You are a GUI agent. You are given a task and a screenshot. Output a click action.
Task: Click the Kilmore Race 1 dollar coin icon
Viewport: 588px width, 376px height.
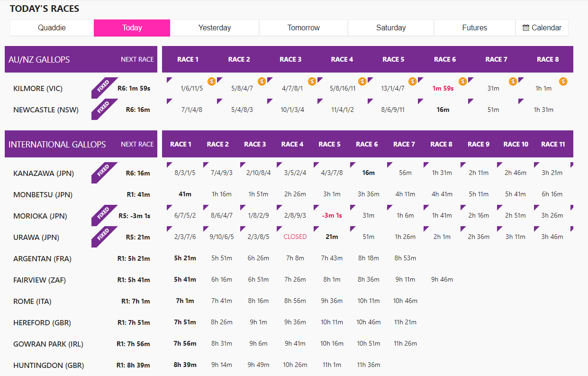[x=211, y=82]
